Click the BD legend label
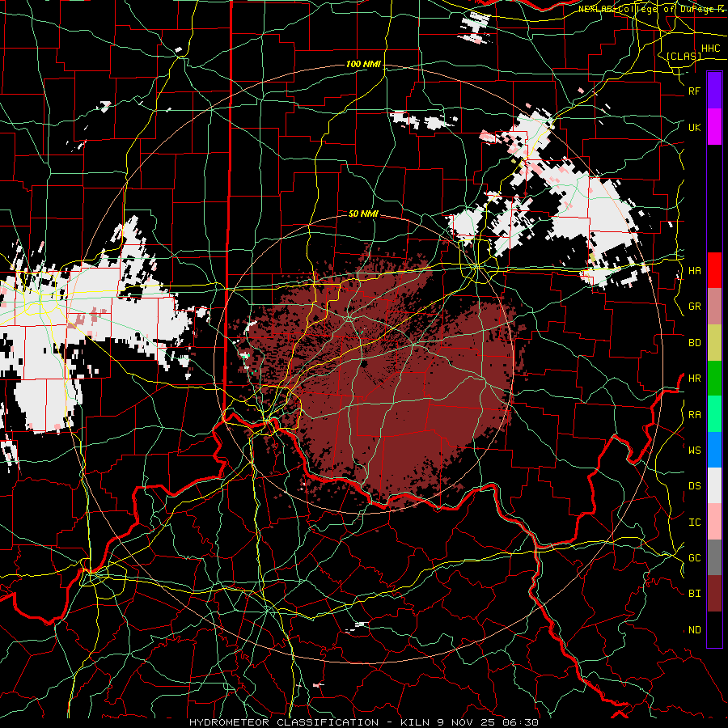This screenshot has width=728, height=728. point(694,343)
